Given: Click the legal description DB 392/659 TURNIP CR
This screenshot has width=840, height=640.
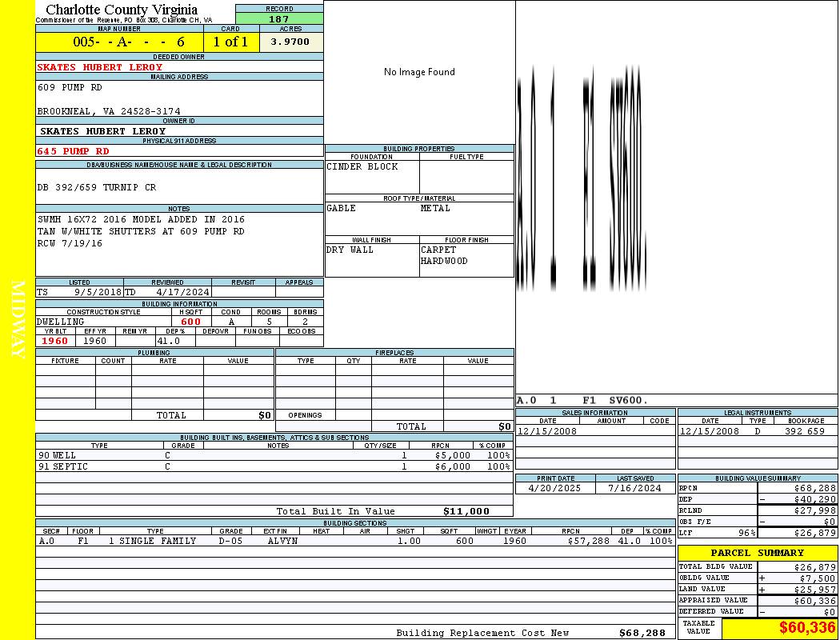Looking at the screenshot, I should (x=97, y=187).
